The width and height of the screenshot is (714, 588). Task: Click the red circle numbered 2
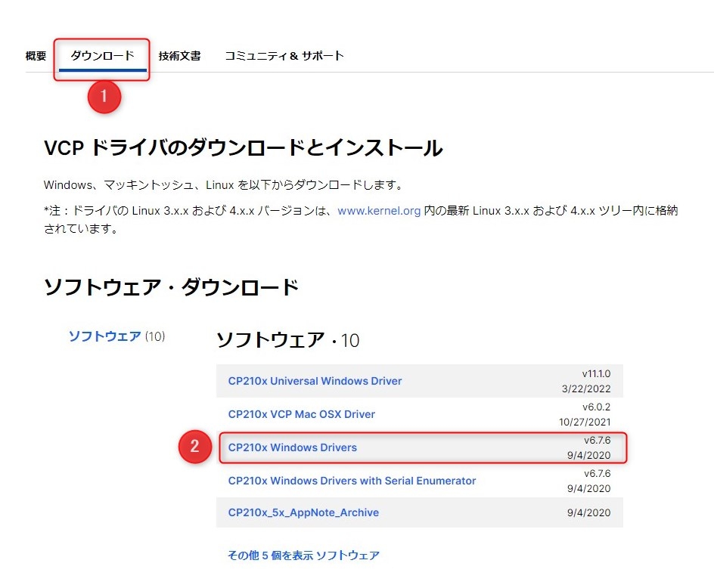[x=194, y=447]
